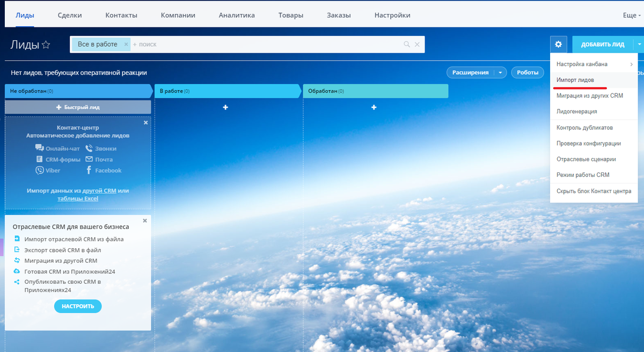The width and height of the screenshot is (644, 352).
Task: Follow the 'другой CRM' import link
Action: pos(99,190)
